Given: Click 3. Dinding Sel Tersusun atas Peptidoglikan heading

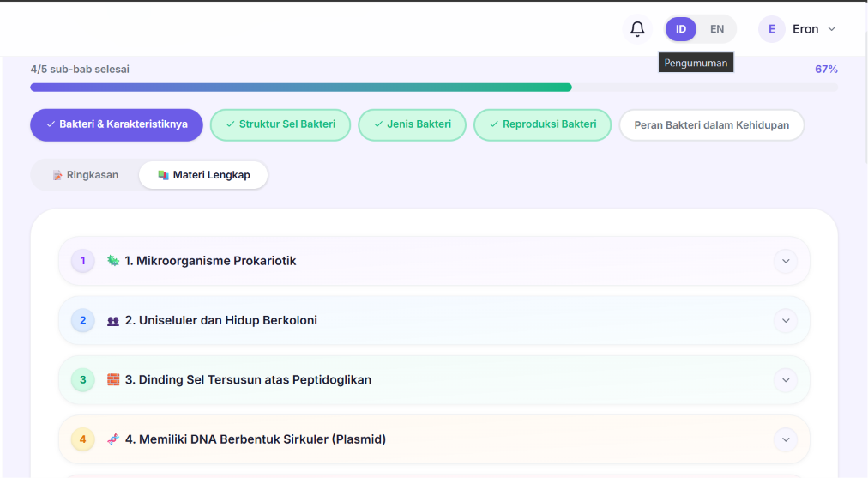Looking at the screenshot, I should tap(248, 380).
